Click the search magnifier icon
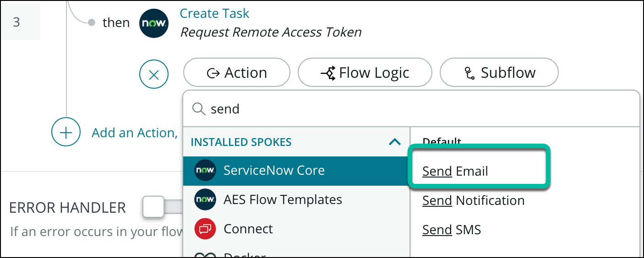 point(198,109)
